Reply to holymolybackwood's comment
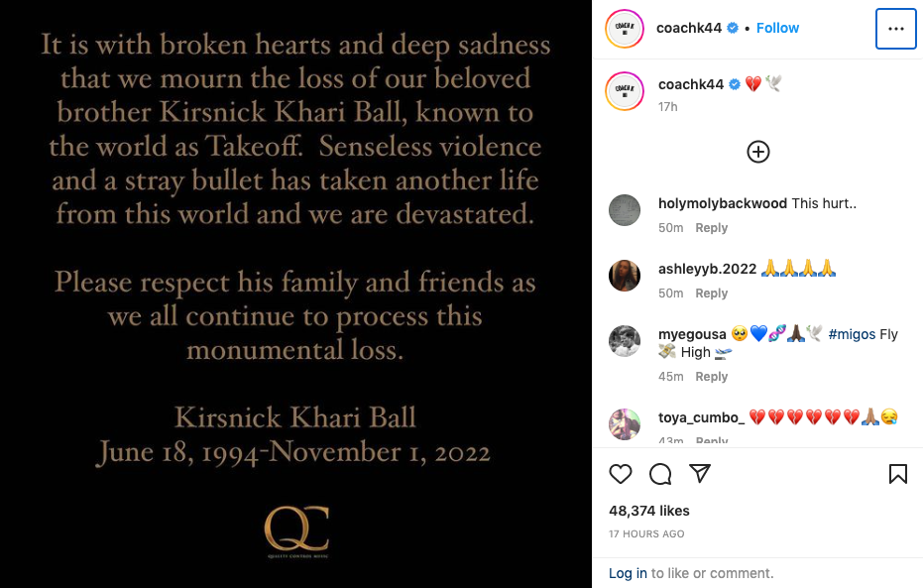The image size is (923, 588). click(x=711, y=228)
